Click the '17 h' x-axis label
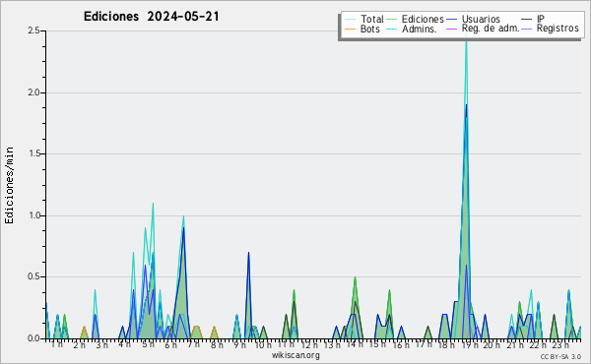Viewport: 591px width, 364px height. point(424,344)
